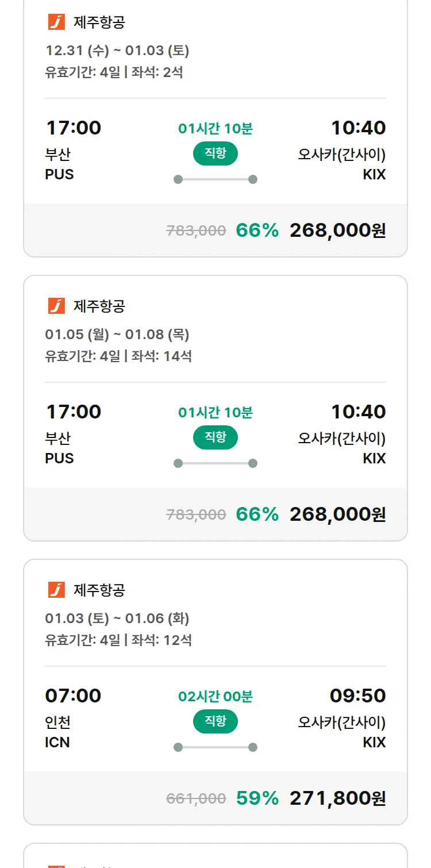Click the Jeju Air logo on the 01.05 flight card

coord(56,306)
